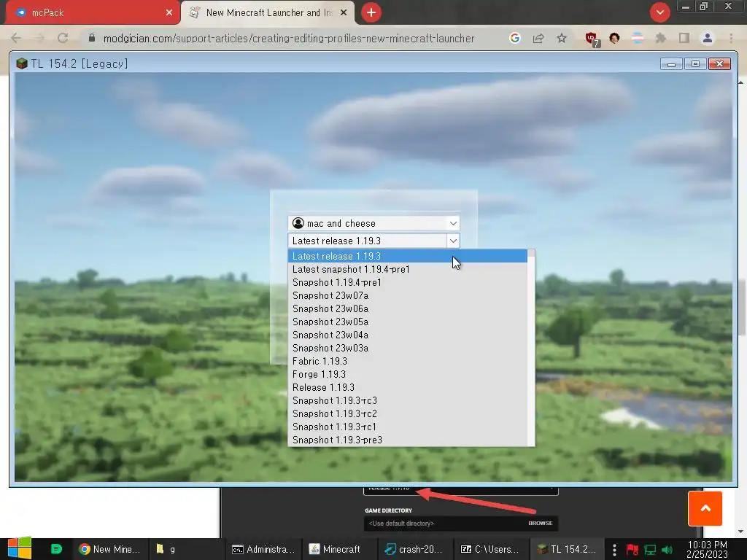Share this page icon

point(538,38)
